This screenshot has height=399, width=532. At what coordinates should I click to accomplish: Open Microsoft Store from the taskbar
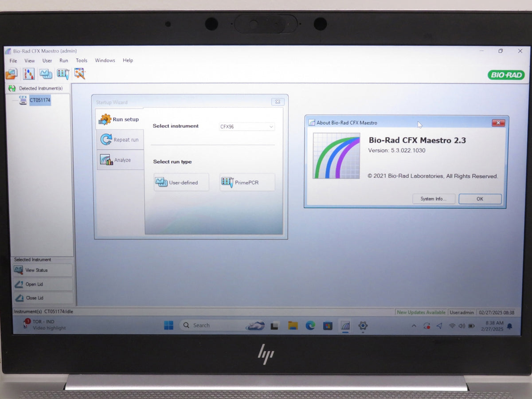pyautogui.click(x=328, y=326)
